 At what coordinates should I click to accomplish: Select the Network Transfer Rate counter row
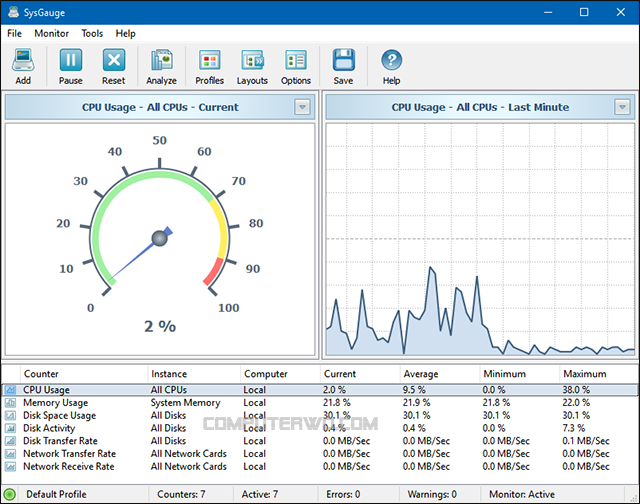pyautogui.click(x=320, y=454)
